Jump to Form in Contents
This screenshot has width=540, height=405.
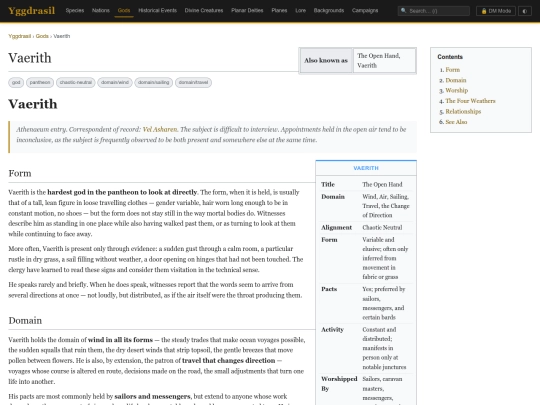coord(453,70)
